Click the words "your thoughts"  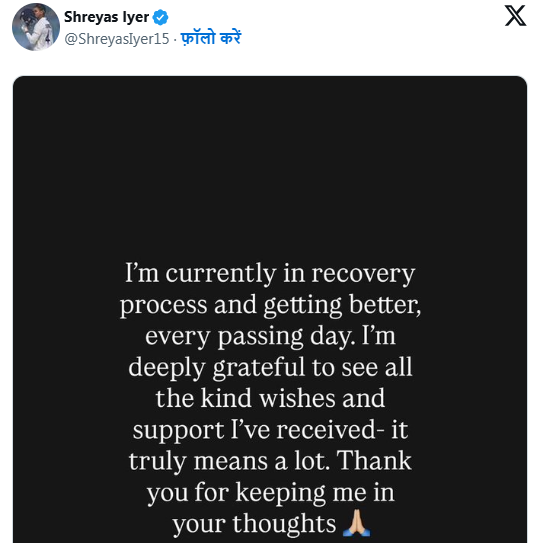255,524
